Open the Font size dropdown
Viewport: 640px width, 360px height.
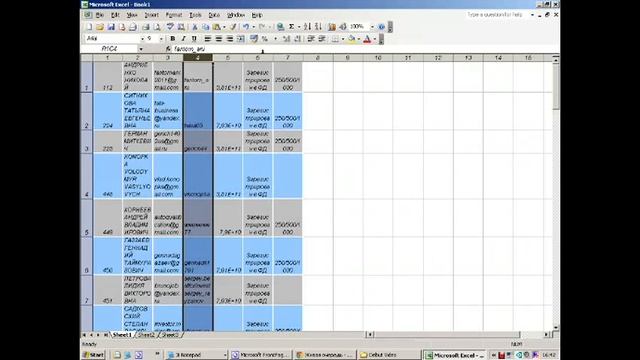point(161,39)
